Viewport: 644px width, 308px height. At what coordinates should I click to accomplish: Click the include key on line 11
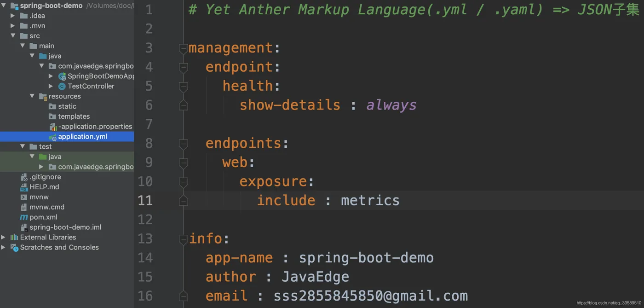pos(286,200)
